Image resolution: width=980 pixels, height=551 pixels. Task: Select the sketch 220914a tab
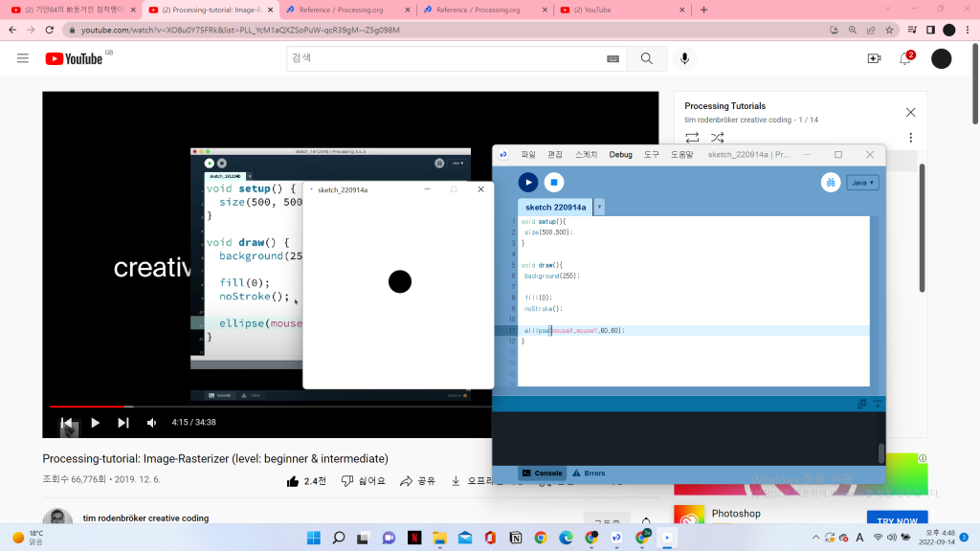[556, 207]
